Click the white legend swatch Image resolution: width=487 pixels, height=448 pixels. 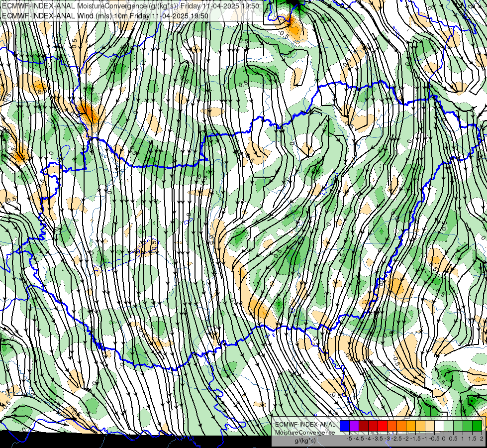(x=439, y=426)
